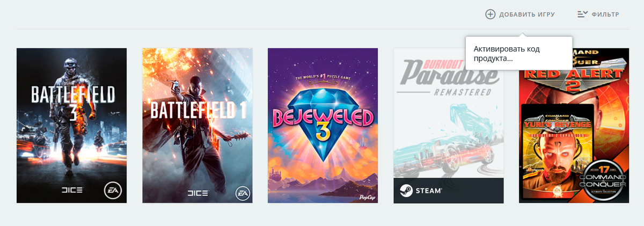The height and width of the screenshot is (226, 644).
Task: Open the Battlefield 1 game tile
Action: click(197, 126)
